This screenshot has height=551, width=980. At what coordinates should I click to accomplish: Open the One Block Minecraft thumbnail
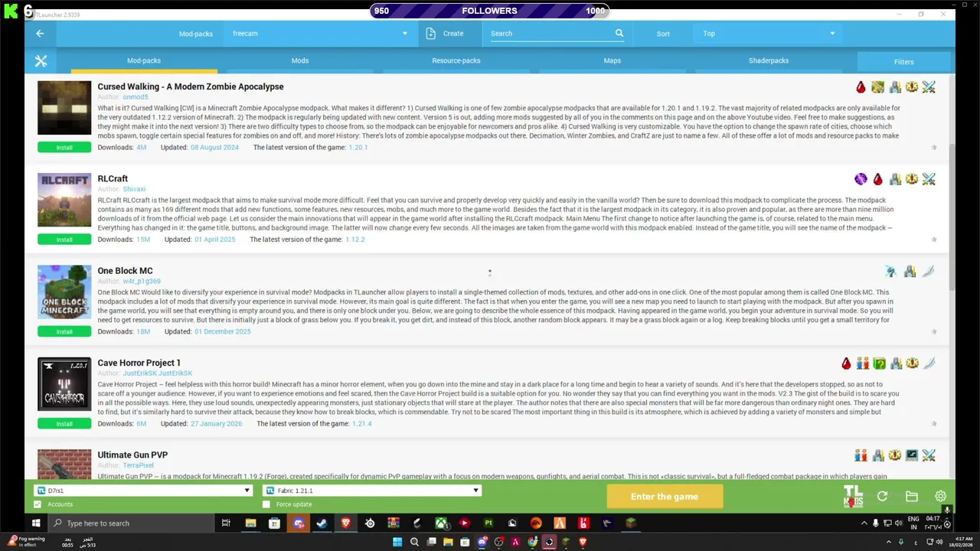(x=64, y=292)
